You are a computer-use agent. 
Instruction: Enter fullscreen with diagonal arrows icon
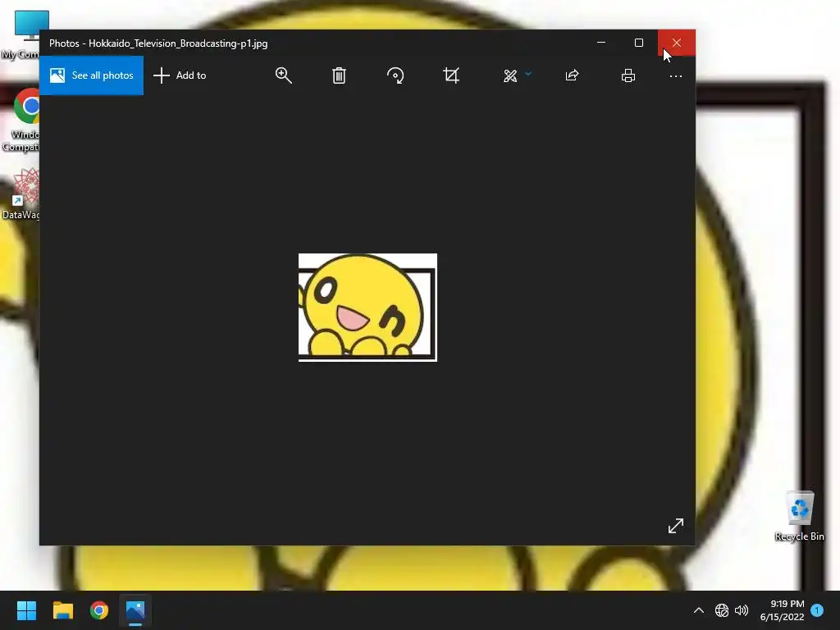coord(676,526)
